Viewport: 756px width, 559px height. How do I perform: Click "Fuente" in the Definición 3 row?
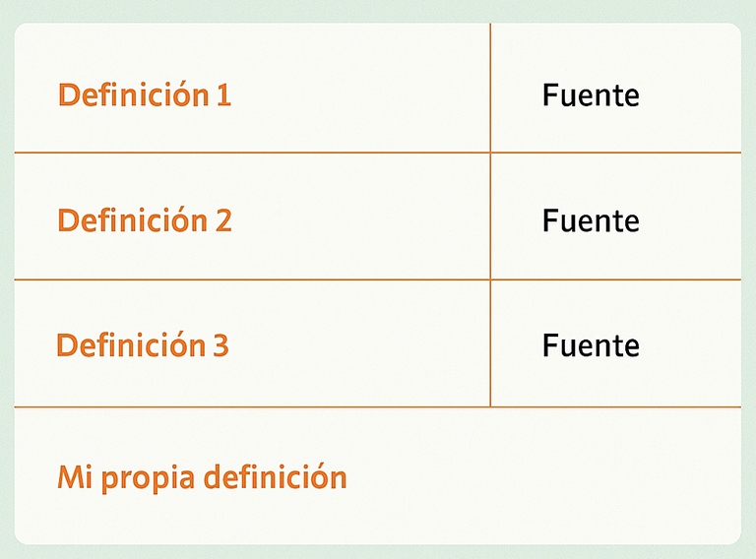click(591, 345)
